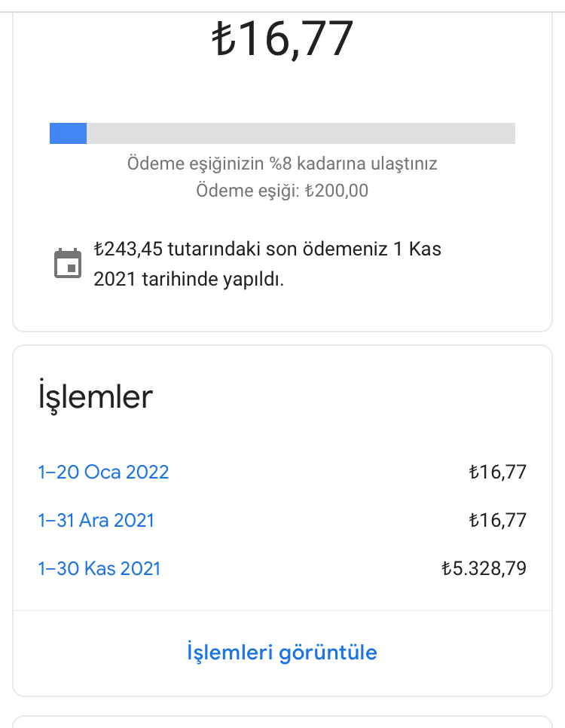Open the 1–30 Kas 2021 transaction link

tap(99, 569)
